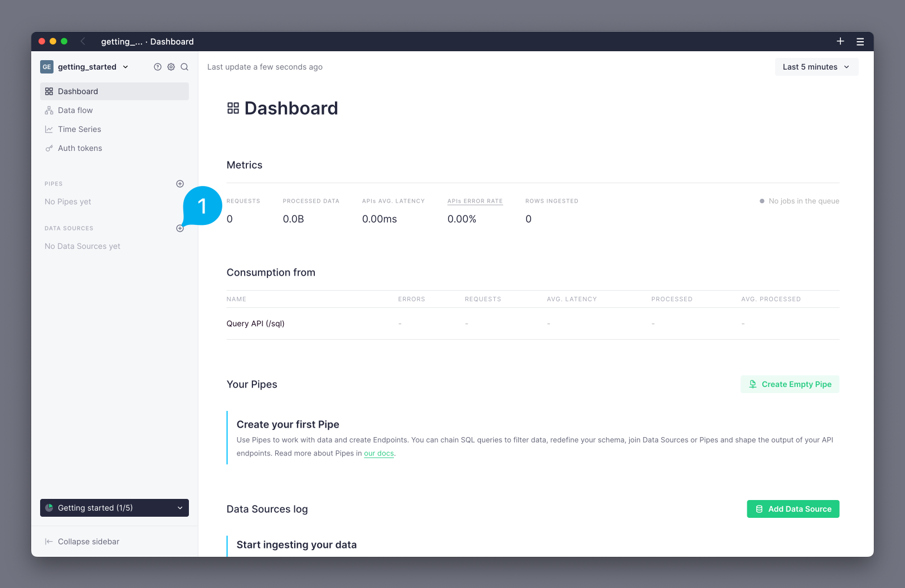Click the back arrow in title bar

tap(83, 41)
